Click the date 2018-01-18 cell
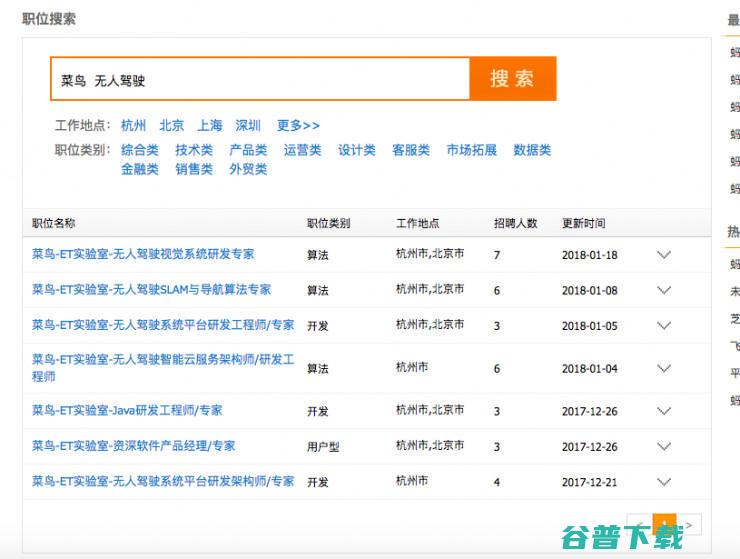 point(590,255)
